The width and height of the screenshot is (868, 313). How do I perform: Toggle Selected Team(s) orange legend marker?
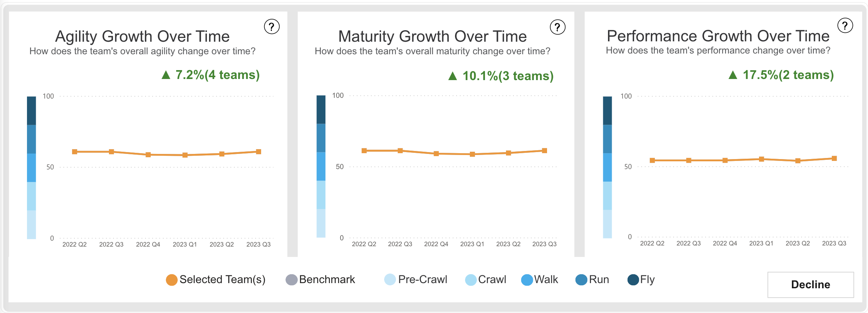pyautogui.click(x=172, y=280)
